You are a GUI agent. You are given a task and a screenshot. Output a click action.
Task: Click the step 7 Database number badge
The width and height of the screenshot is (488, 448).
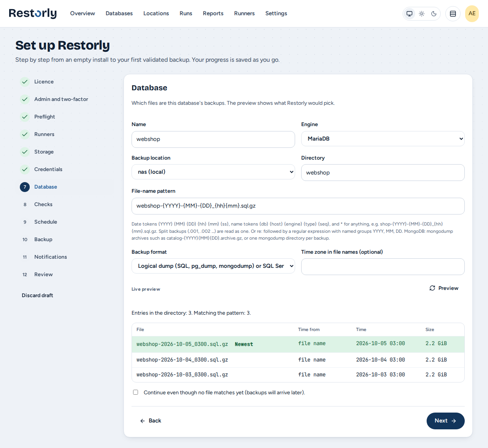25,187
